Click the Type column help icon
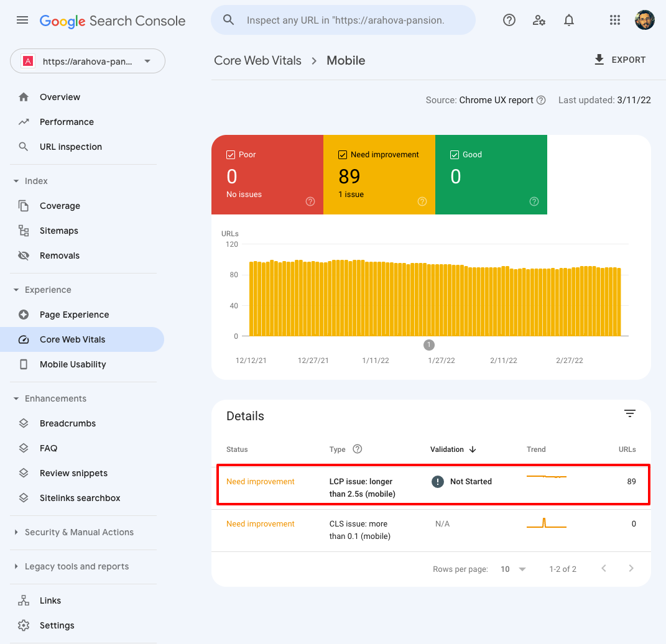Screen dimensions: 666x644 pos(357,449)
